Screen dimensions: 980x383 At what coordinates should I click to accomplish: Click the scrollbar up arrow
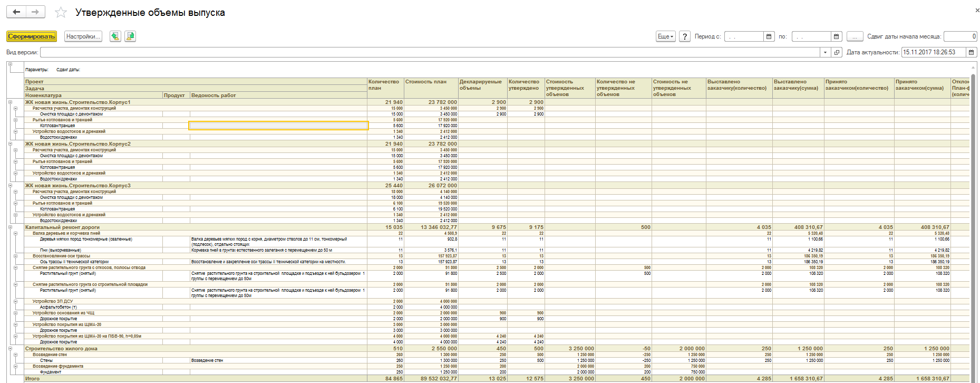[x=973, y=66]
